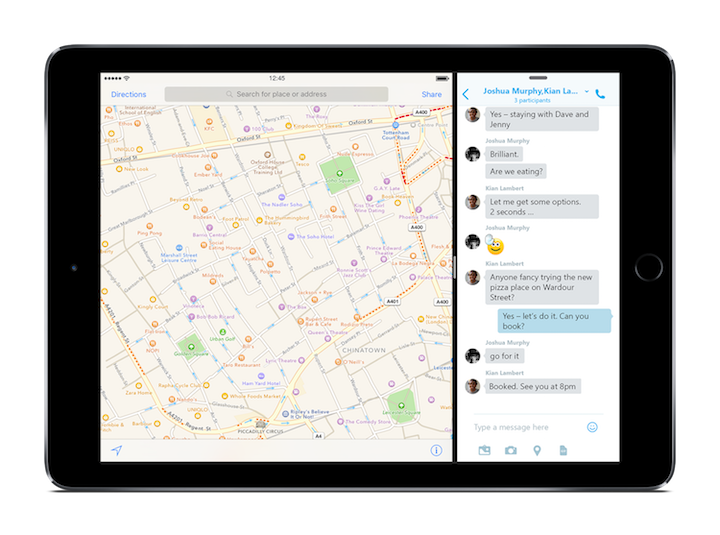Open Directions in Maps
720x535 pixels.
(x=129, y=94)
